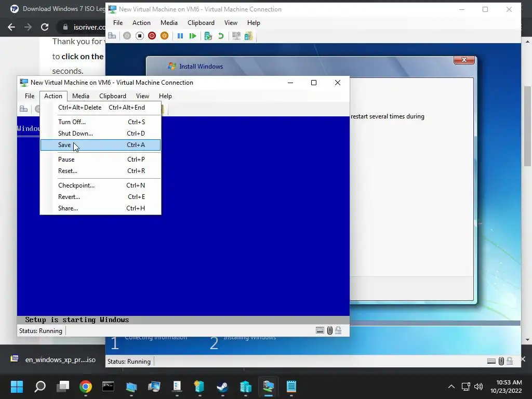This screenshot has width=532, height=399.
Task: Open File menu in front VM window
Action: [x=30, y=96]
